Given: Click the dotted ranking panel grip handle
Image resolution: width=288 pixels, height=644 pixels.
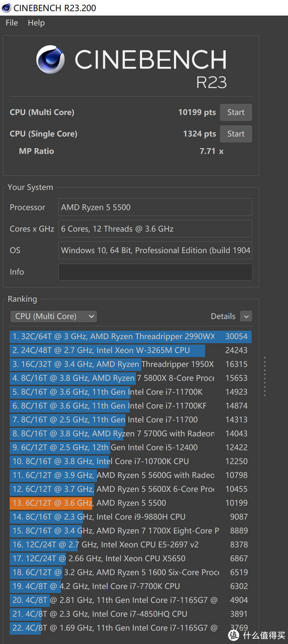Looking at the screenshot, I should click(x=264, y=376).
